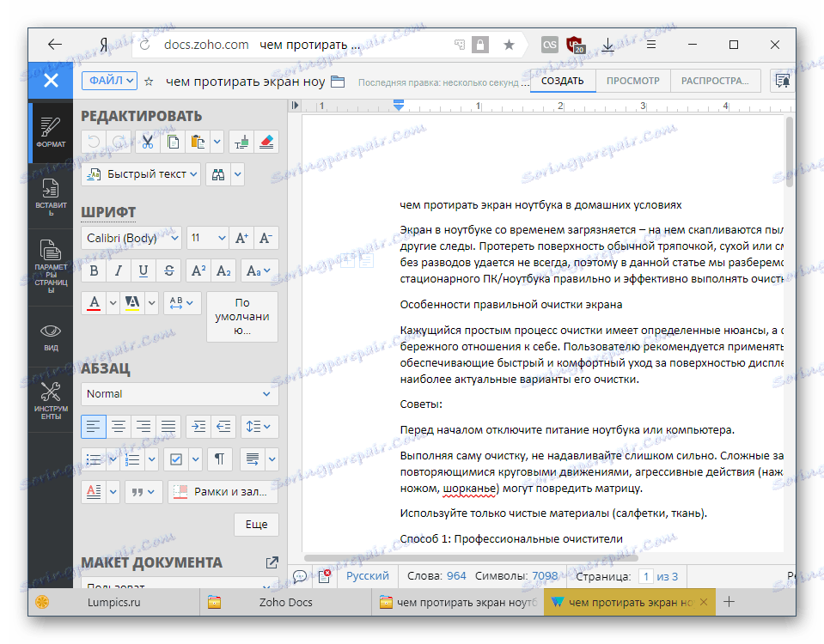The height and width of the screenshot is (644, 824).
Task: Open the Calibri (Body) font dropdown
Action: 131,238
